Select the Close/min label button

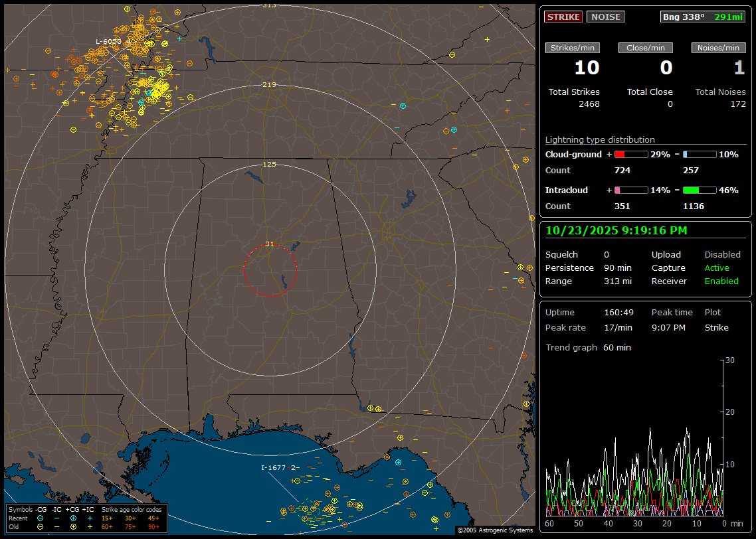pyautogui.click(x=646, y=48)
